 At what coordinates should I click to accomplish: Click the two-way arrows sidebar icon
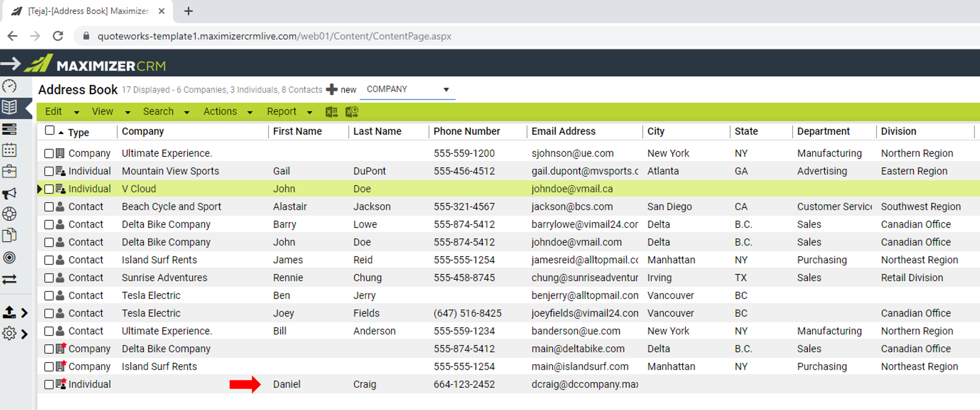pyautogui.click(x=9, y=279)
